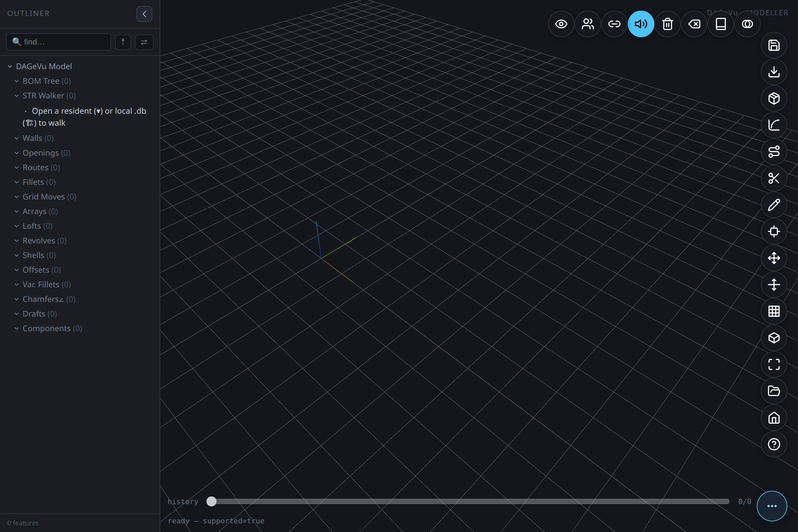Click the upper box primitive icon
Image resolution: width=798 pixels, height=532 pixels.
[x=774, y=98]
